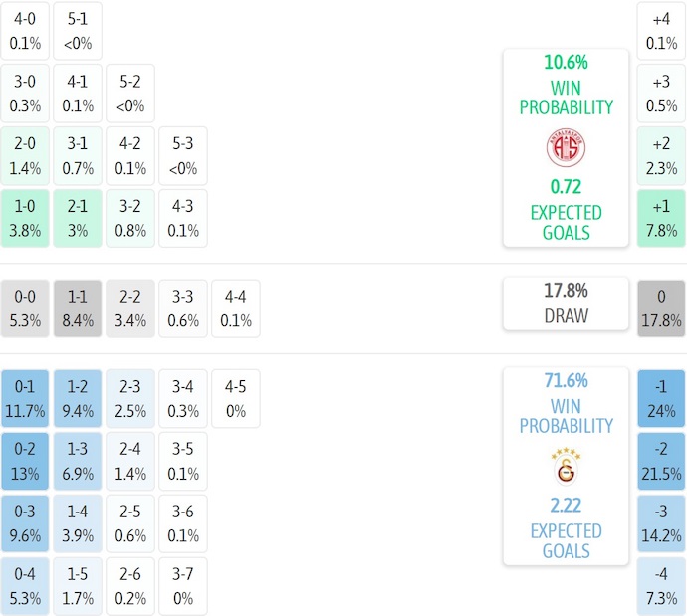Choose the 1-0 scoreline at 3.8%

click(x=25, y=218)
